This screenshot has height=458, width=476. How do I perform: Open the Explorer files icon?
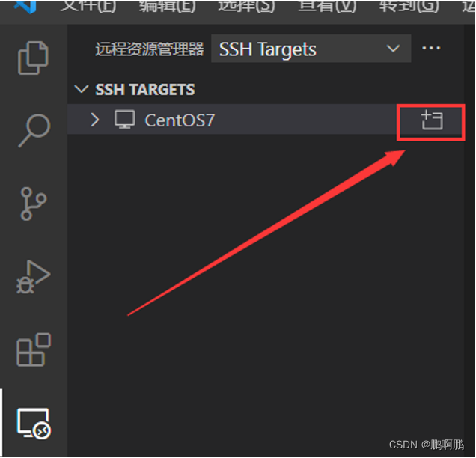33,58
